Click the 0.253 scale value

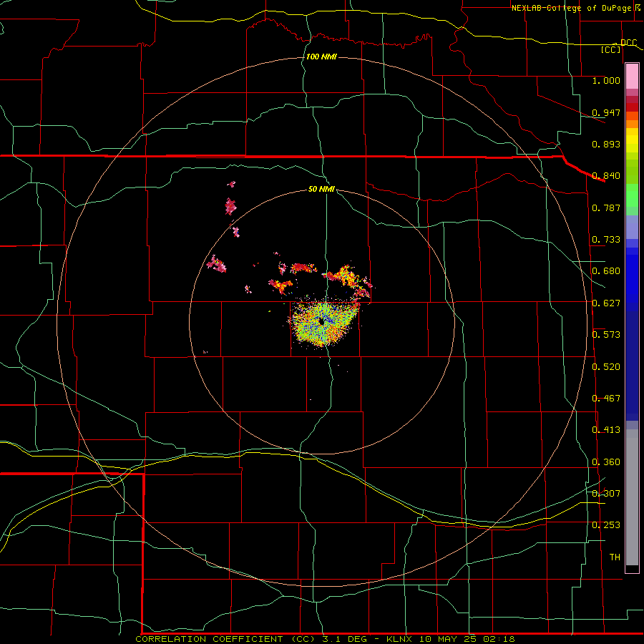point(606,525)
